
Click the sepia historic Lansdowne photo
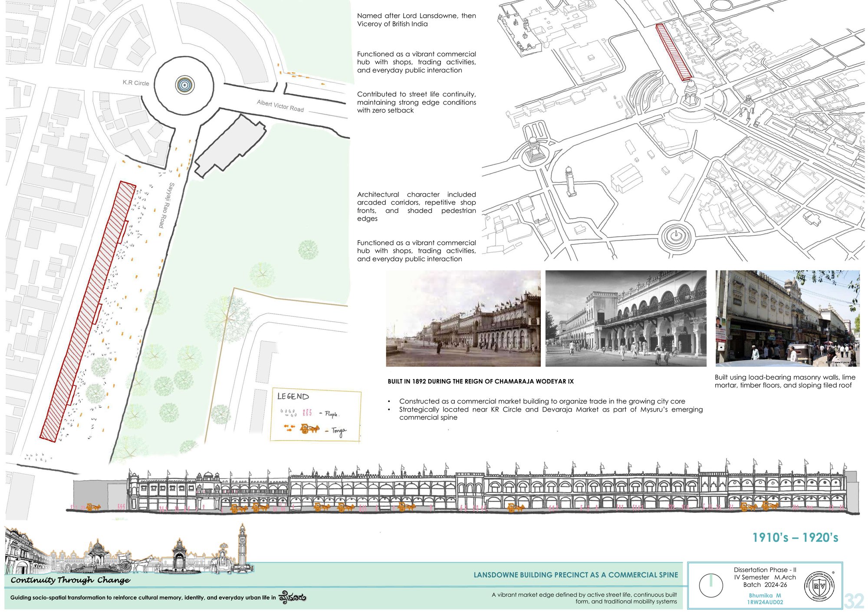pyautogui.click(x=463, y=318)
